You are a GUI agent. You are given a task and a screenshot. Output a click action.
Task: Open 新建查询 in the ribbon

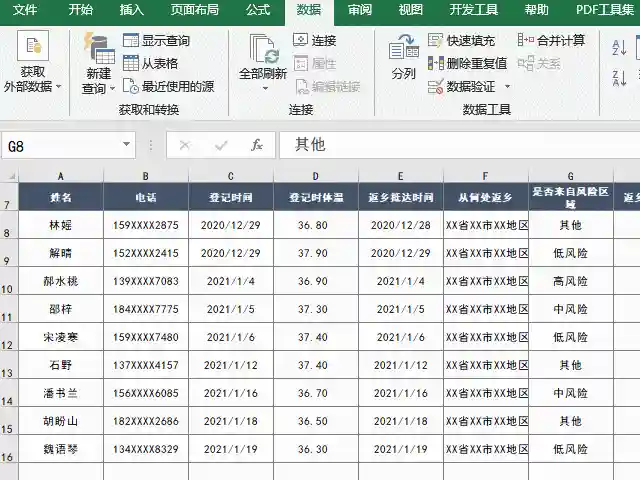[x=98, y=48]
